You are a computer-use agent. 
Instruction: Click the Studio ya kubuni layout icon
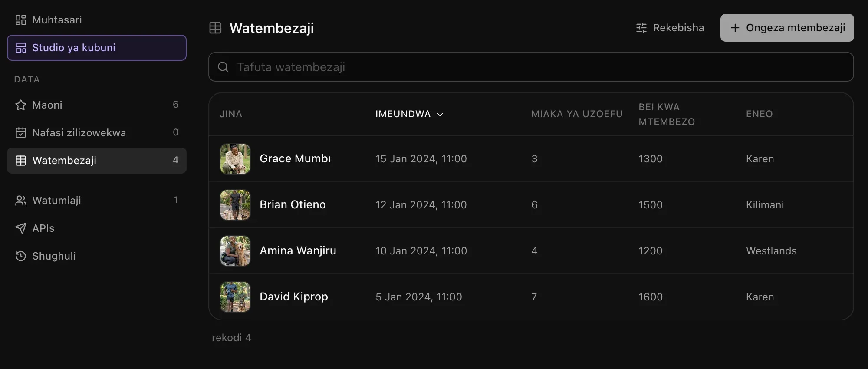pyautogui.click(x=20, y=48)
